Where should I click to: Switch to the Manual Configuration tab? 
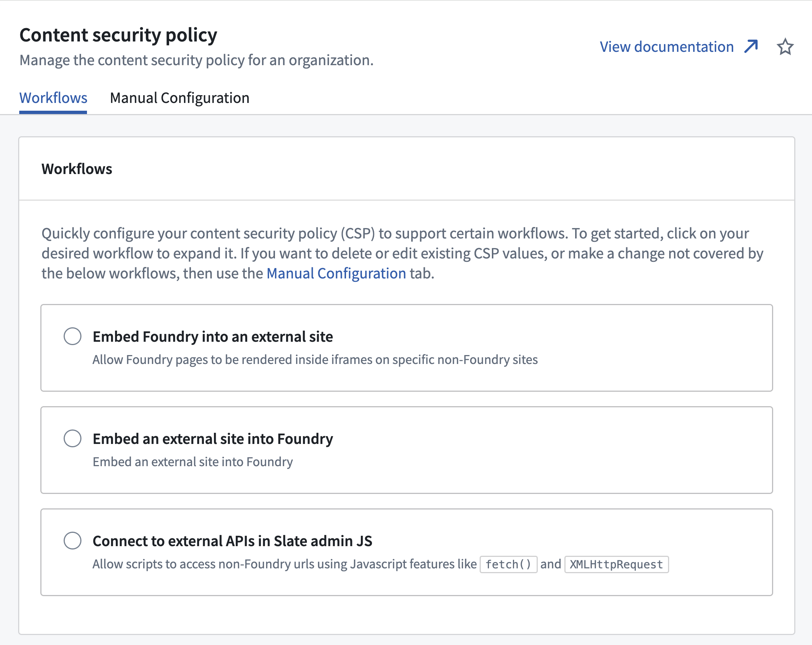click(179, 98)
